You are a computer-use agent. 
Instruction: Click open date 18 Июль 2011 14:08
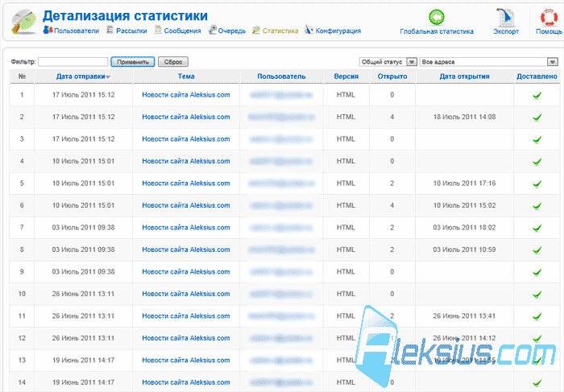(464, 118)
